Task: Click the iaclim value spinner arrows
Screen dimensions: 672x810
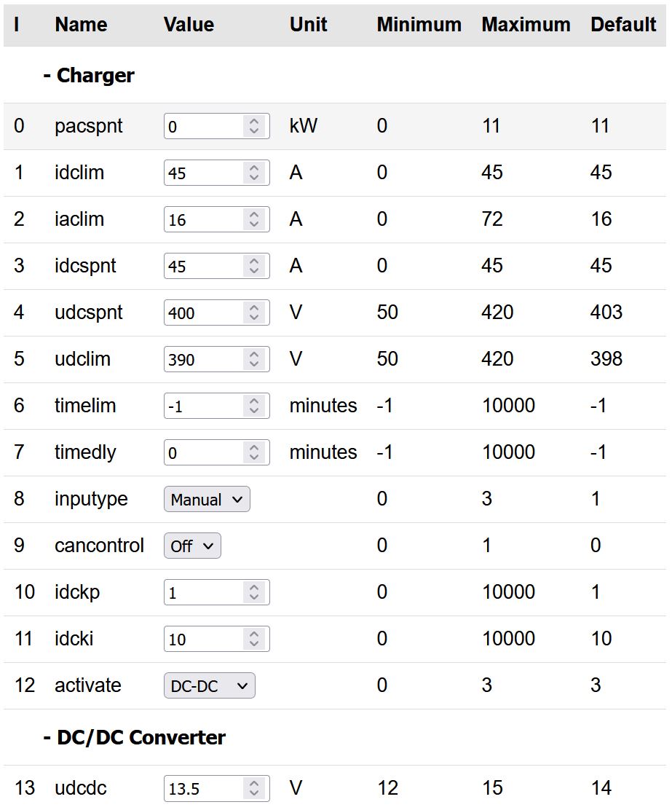Action: click(x=253, y=219)
